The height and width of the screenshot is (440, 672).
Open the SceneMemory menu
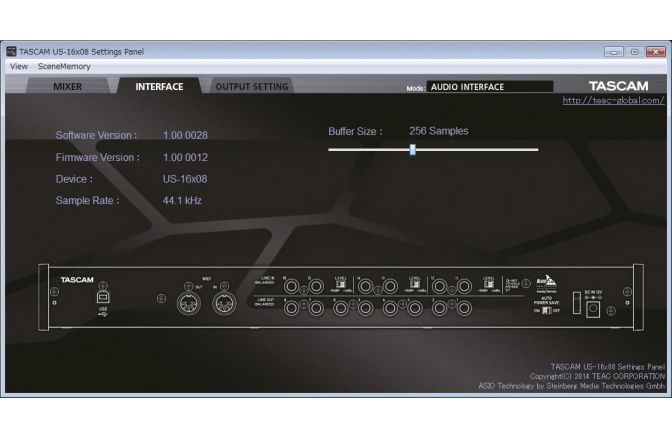pos(64,66)
